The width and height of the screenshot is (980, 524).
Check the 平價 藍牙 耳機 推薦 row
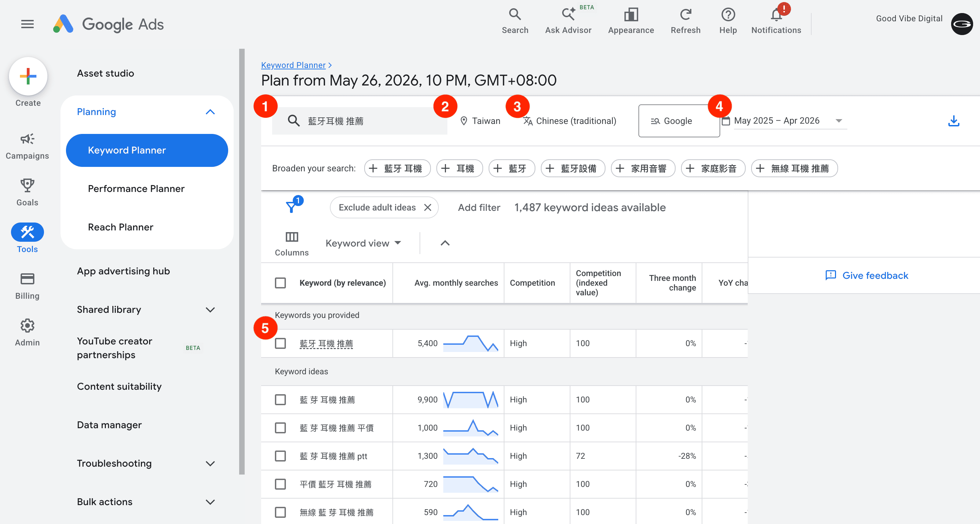[280, 484]
